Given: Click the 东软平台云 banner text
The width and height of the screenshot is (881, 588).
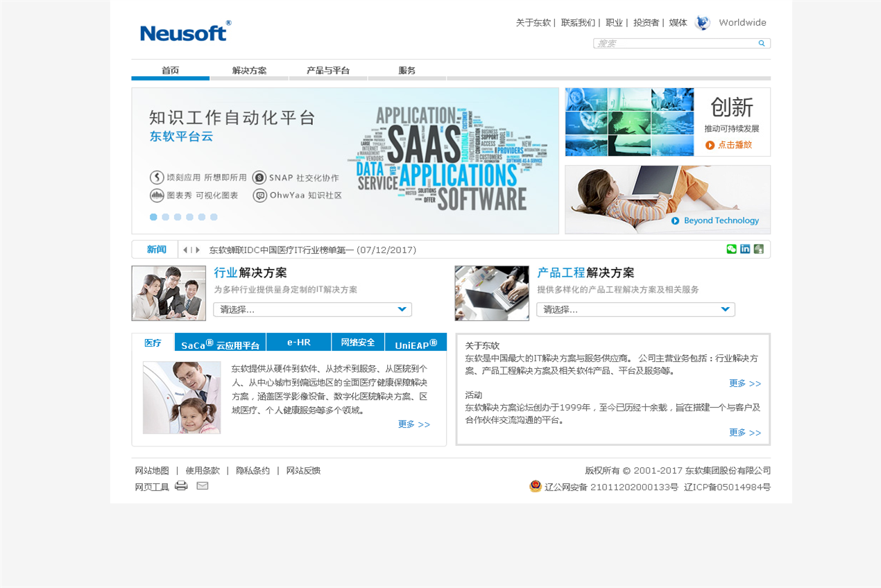Looking at the screenshot, I should (x=181, y=137).
